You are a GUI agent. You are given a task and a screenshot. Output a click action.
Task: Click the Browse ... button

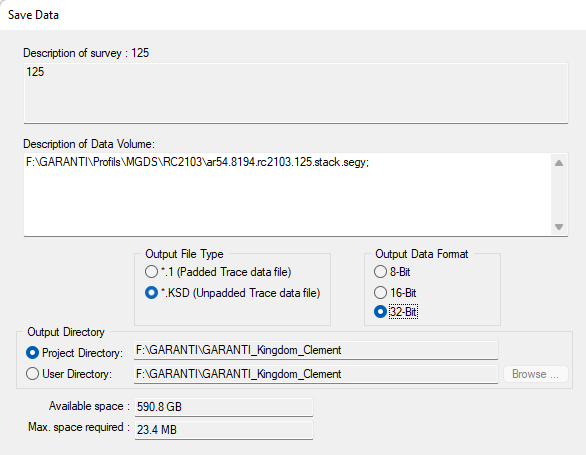point(536,374)
